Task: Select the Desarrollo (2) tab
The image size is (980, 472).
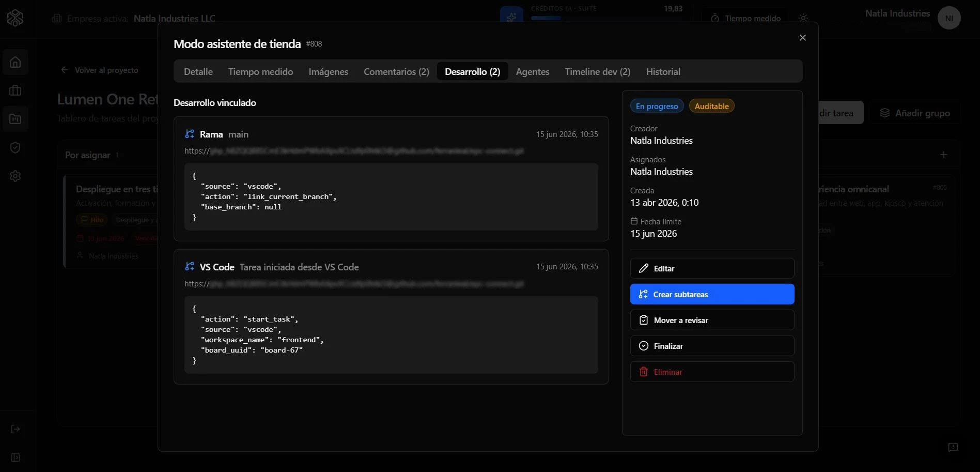Action: point(472,71)
